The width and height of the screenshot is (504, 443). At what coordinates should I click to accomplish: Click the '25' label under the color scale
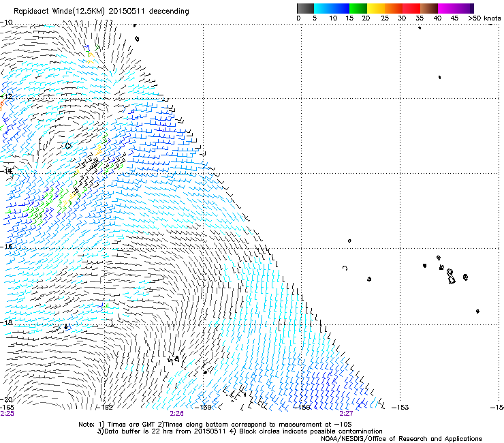pyautogui.click(x=385, y=18)
